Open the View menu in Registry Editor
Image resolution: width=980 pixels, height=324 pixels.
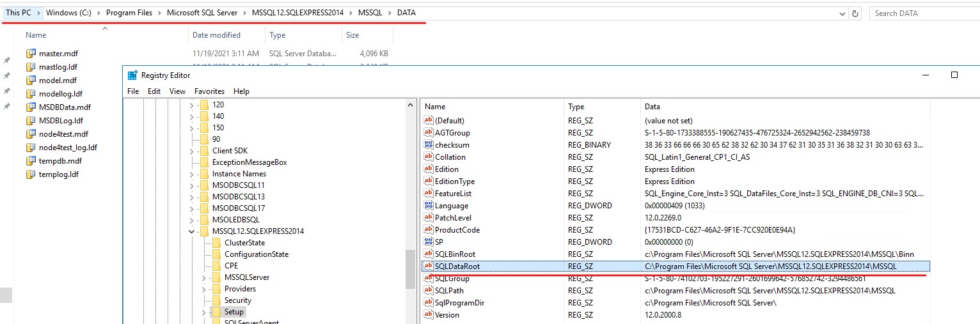click(177, 91)
